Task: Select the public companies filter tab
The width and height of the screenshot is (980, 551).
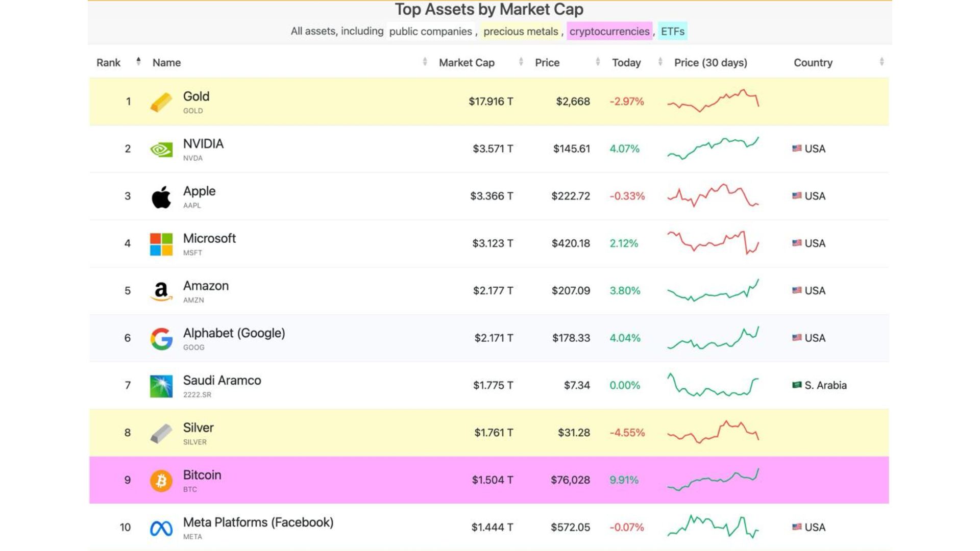Action: [430, 31]
